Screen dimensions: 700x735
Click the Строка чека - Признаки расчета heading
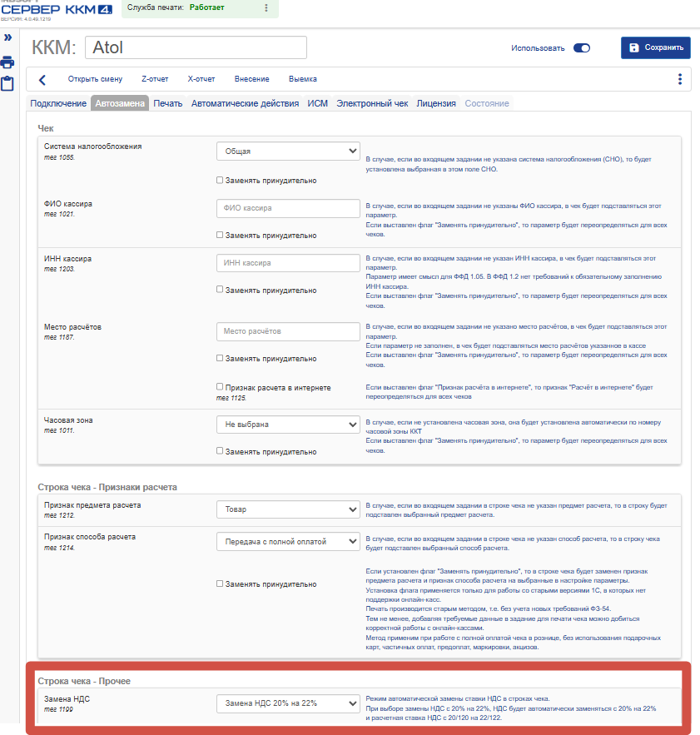[x=107, y=488]
